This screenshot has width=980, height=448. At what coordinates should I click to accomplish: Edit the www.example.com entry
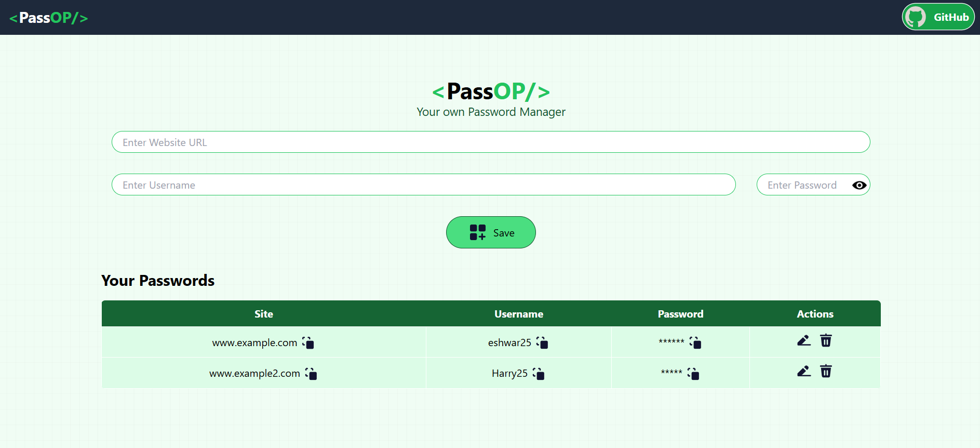[x=804, y=340]
